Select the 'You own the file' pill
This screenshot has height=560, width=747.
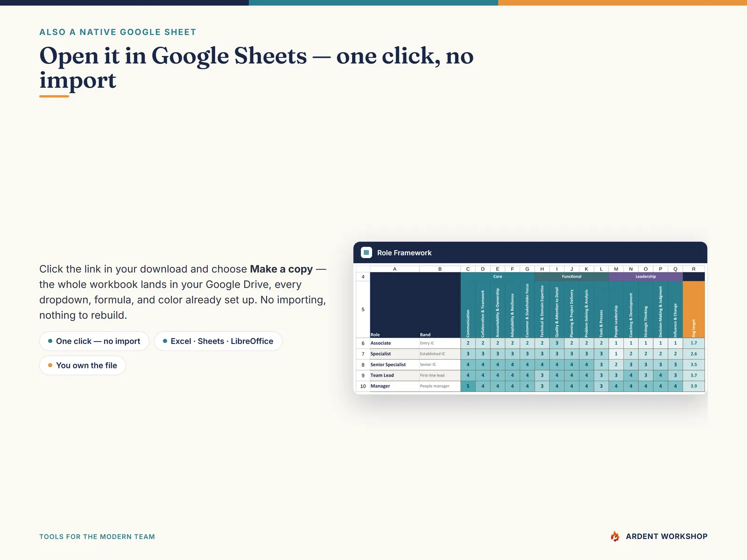click(x=83, y=365)
